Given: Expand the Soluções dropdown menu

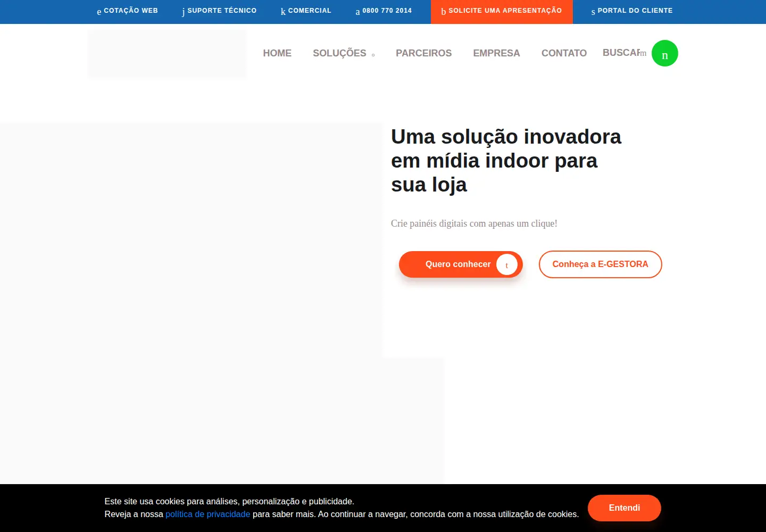Looking at the screenshot, I should 344,53.
